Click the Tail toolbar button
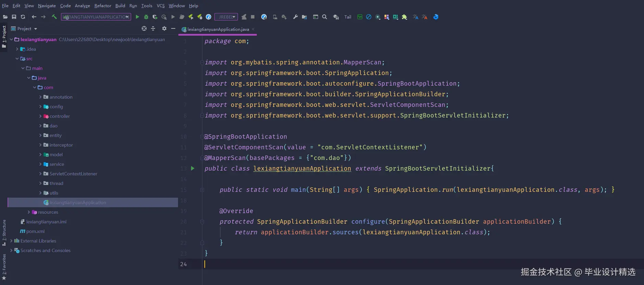 point(348,17)
